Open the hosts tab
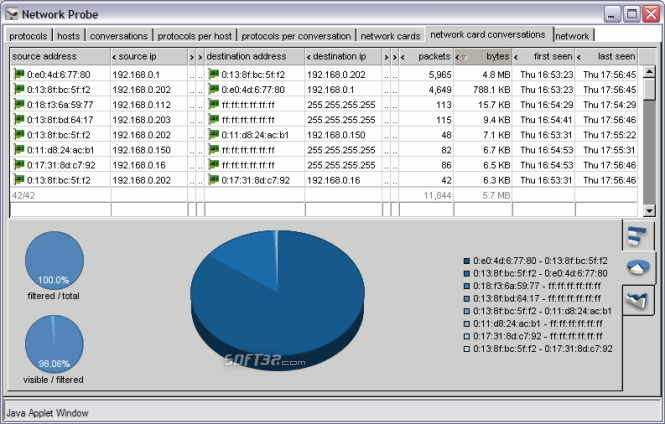The image size is (665, 424). click(x=69, y=36)
